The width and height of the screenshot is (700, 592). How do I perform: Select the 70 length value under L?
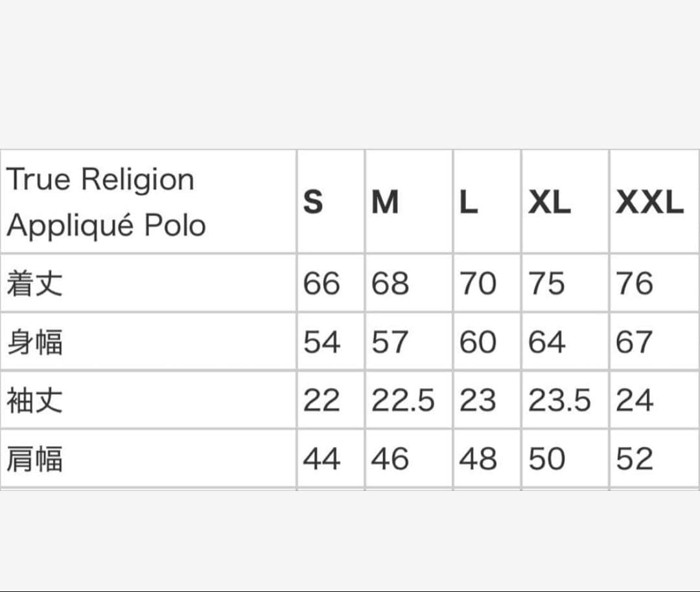[478, 284]
